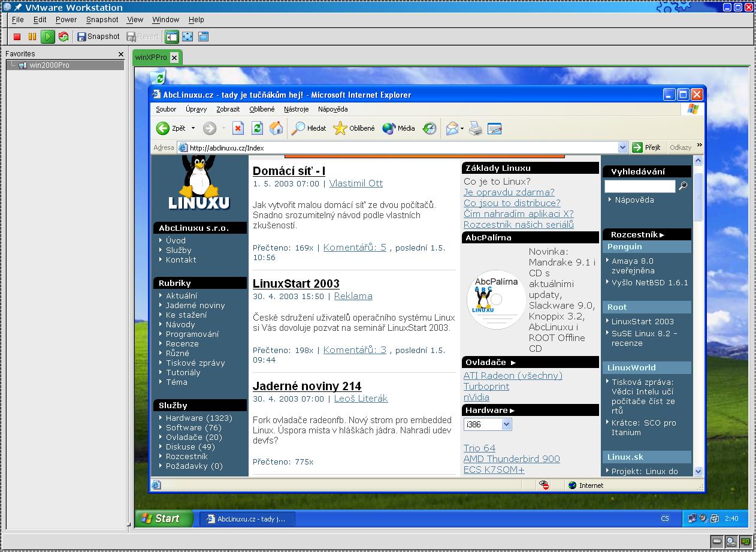Click the Edit page icon beside Print

coord(495,128)
